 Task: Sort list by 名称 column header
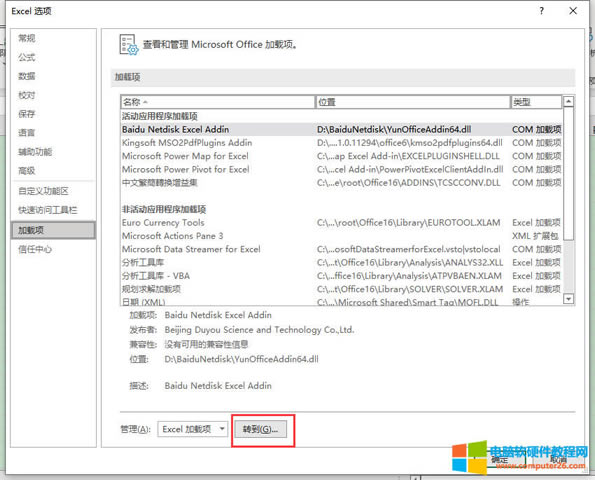click(x=218, y=102)
